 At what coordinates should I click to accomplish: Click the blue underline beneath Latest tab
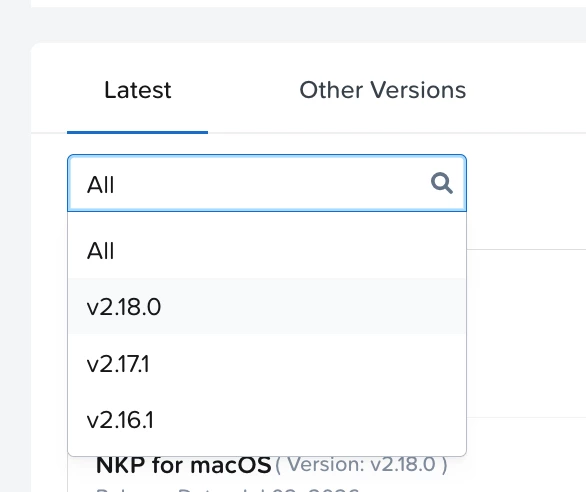138,132
